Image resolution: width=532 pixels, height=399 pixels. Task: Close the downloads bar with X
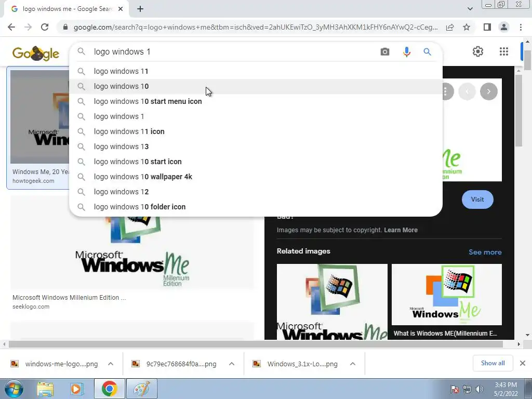(x=523, y=363)
